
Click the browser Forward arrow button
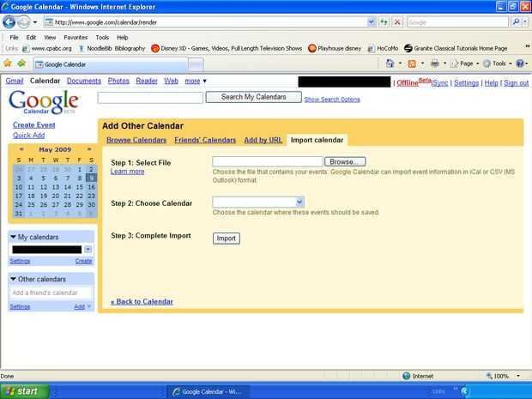click(x=23, y=22)
